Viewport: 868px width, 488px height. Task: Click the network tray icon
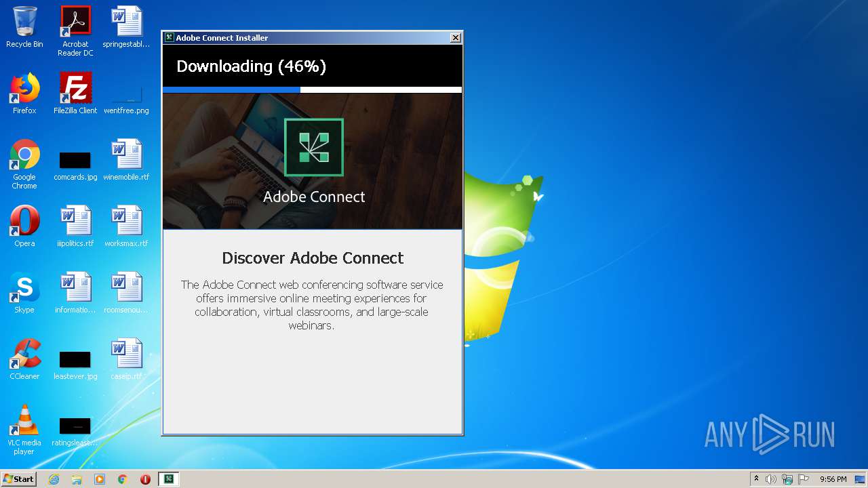coord(787,479)
